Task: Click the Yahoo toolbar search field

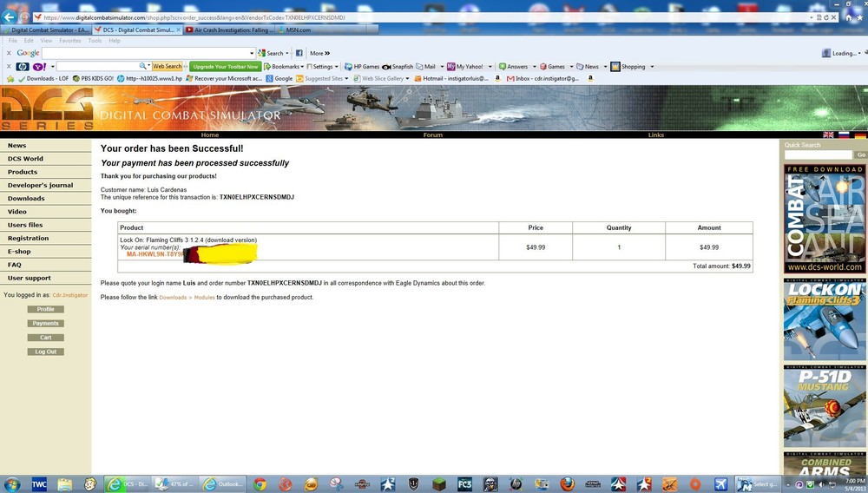Action: click(98, 66)
